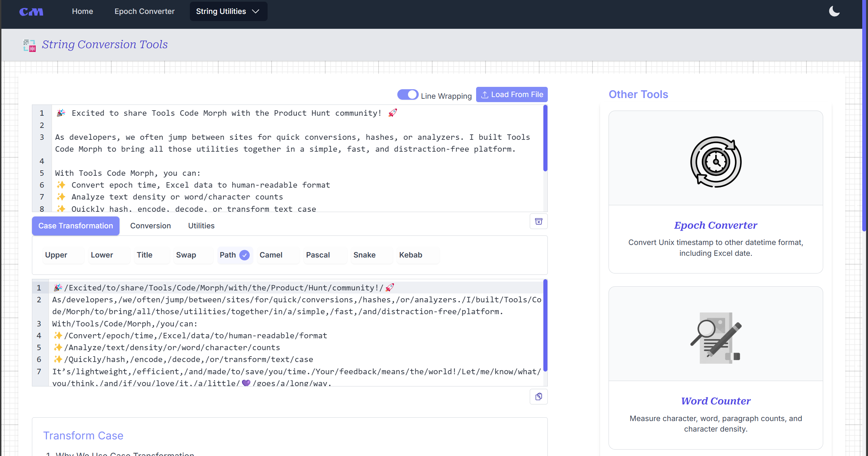Click the page vertical scrollbar
The image size is (868, 456).
click(864, 115)
